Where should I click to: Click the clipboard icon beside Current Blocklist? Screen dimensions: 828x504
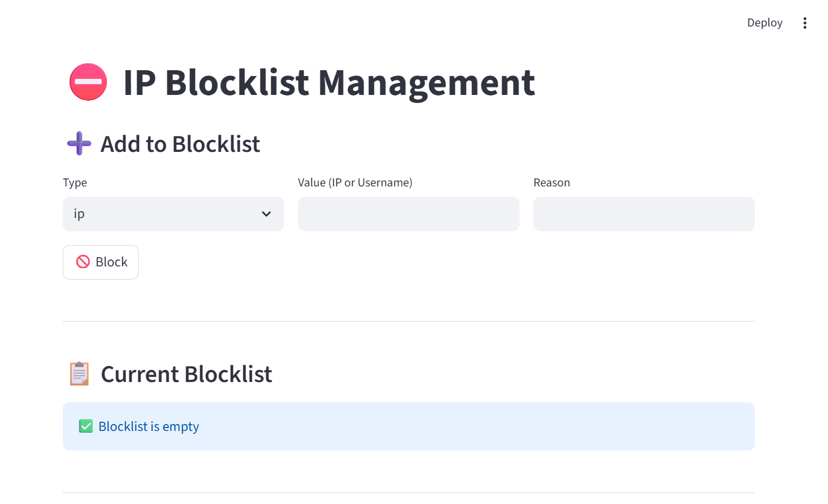point(79,373)
